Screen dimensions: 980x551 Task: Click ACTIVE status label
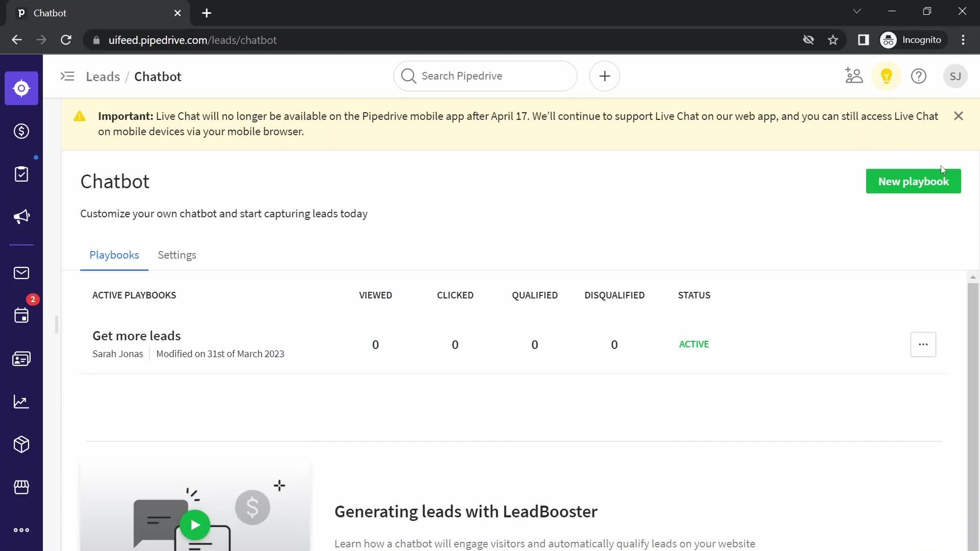click(x=694, y=344)
